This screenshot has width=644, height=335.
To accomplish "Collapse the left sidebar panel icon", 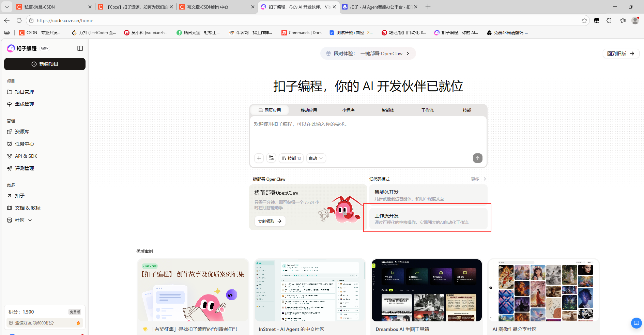I will [x=80, y=48].
